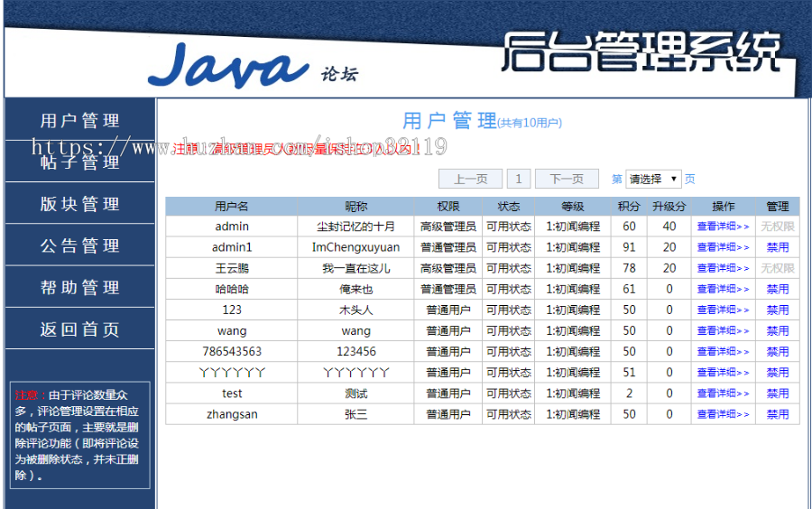The width and height of the screenshot is (812, 509).
Task: View details 查看详细 for user wang
Action: [x=723, y=331]
